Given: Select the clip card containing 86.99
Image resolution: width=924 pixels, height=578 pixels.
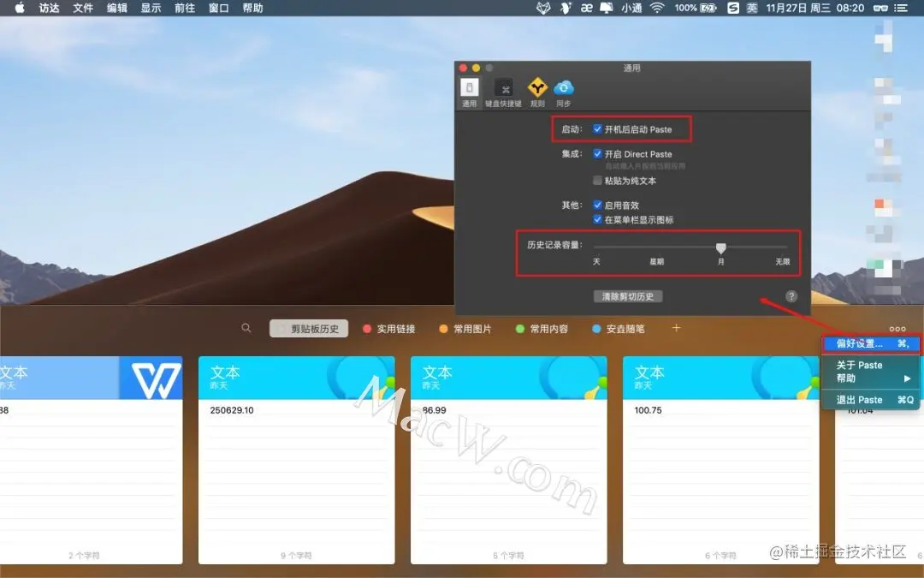Looking at the screenshot, I should point(508,460).
